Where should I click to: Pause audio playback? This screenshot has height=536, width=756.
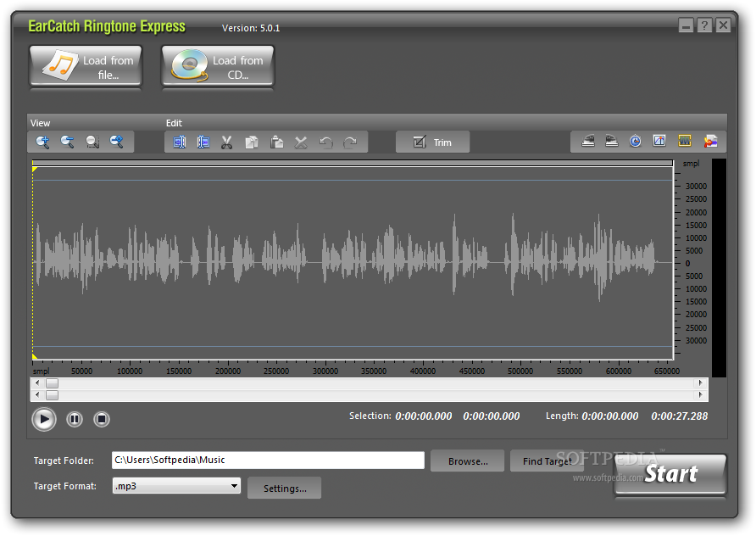75,419
